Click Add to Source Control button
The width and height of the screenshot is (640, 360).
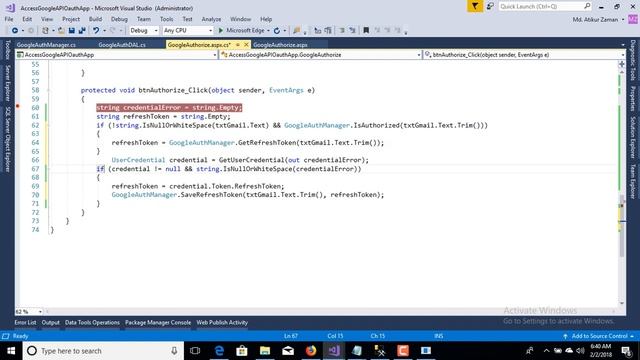pos(599,336)
